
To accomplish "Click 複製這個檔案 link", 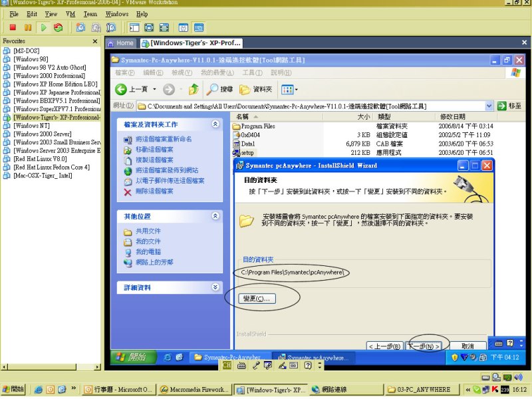I will (154, 160).
